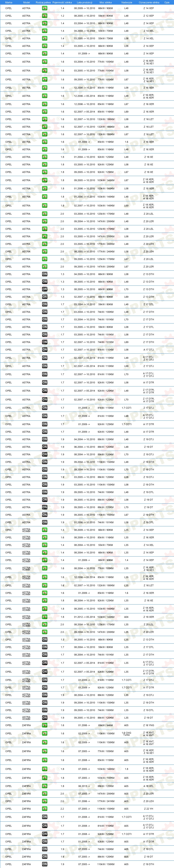Click the Nadwozie column header

tap(127, 2)
